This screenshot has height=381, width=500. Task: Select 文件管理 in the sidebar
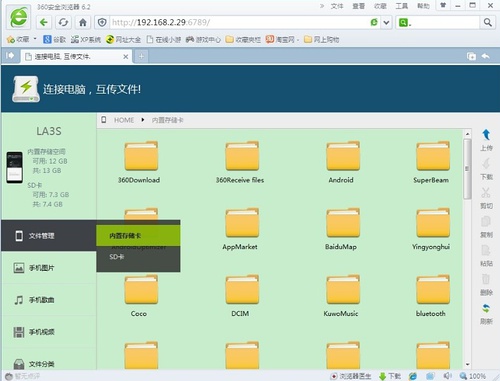coord(49,236)
